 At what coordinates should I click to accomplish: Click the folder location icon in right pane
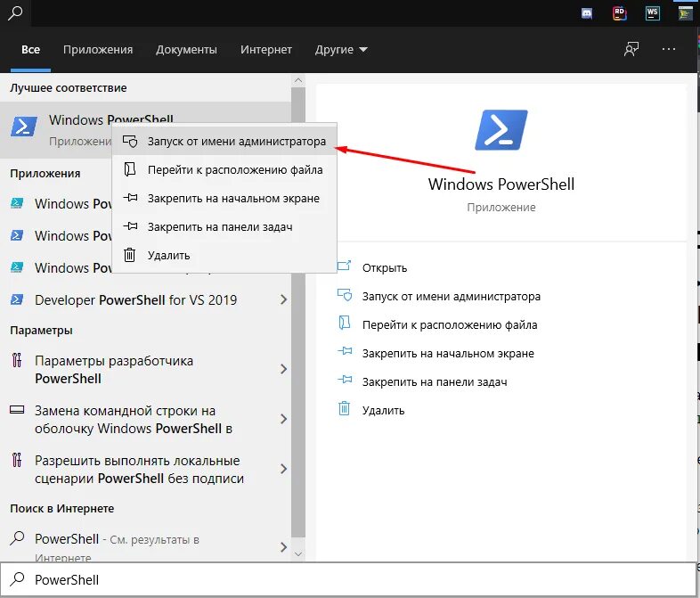(x=344, y=323)
